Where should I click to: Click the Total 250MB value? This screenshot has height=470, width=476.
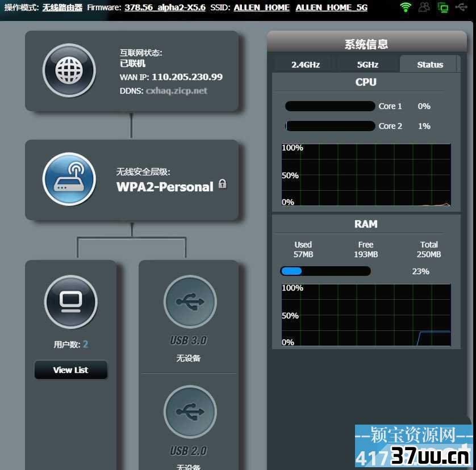pyautogui.click(x=429, y=254)
